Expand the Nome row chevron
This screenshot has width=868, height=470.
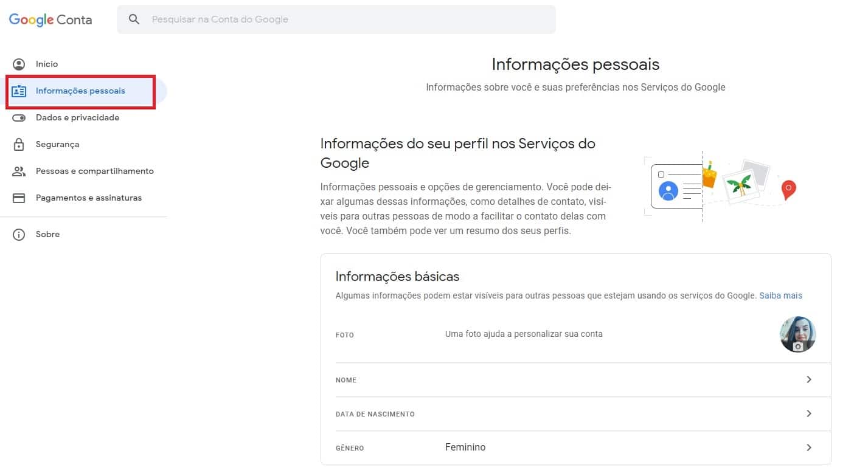click(x=809, y=379)
